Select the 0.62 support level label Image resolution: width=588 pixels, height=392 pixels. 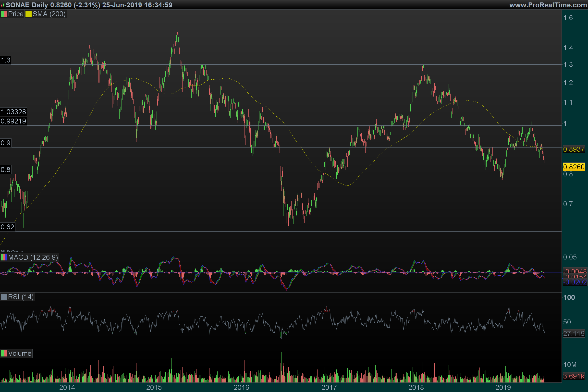point(8,227)
